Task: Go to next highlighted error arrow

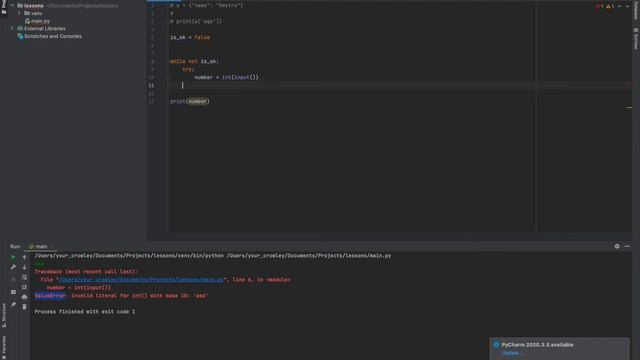Action: 627,6
